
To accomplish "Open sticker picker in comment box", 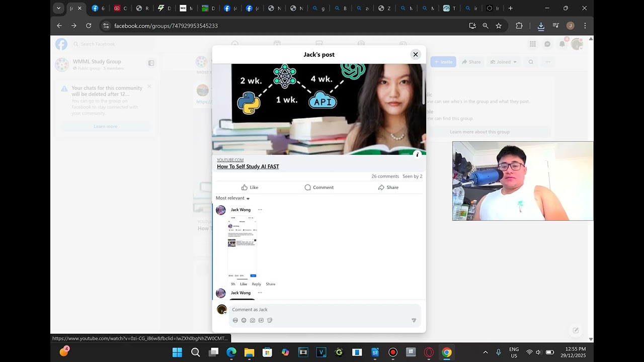I will (x=270, y=320).
